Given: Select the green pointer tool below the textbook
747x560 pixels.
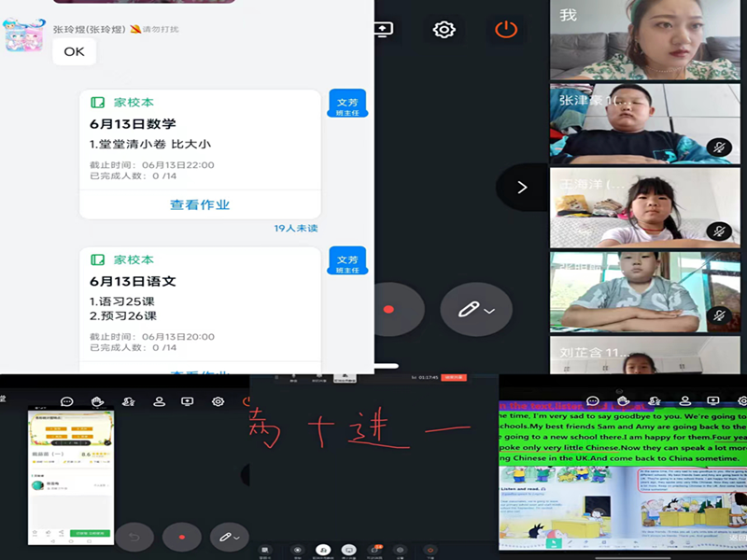Looking at the screenshot, I should pos(554,543).
